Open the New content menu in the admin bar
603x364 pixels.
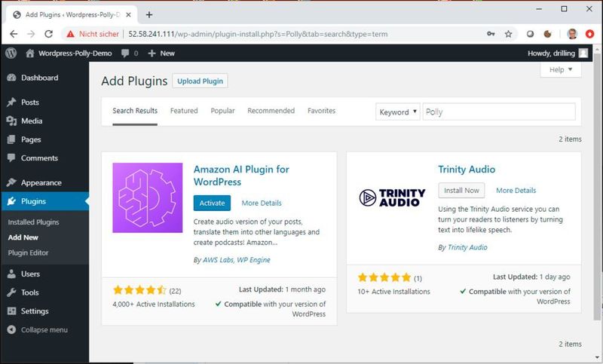click(x=161, y=54)
